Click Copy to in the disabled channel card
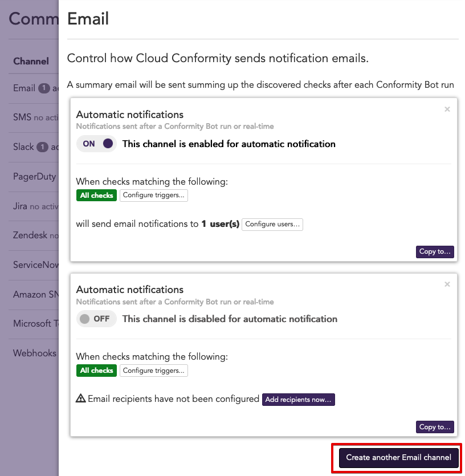 click(x=435, y=427)
